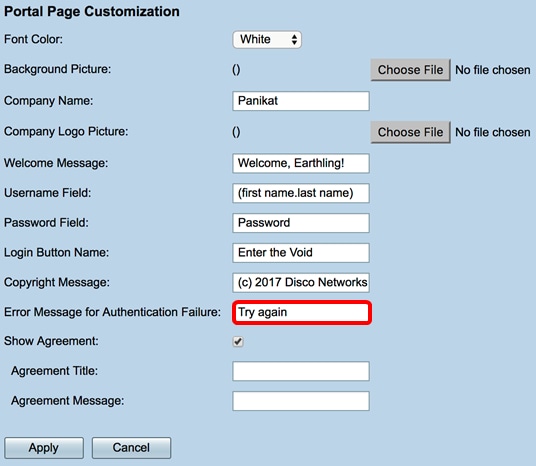Choose a file for Company Logo Picture
The width and height of the screenshot is (536, 466).
click(x=411, y=132)
